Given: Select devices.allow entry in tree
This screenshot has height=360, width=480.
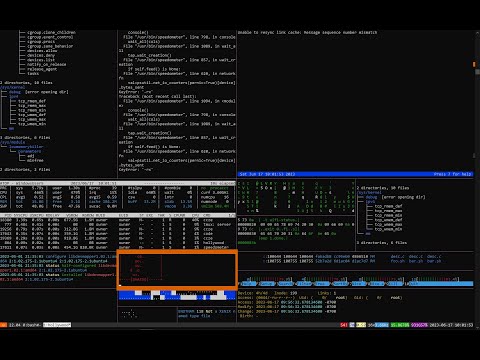Looking at the screenshot, I should 42,51.
